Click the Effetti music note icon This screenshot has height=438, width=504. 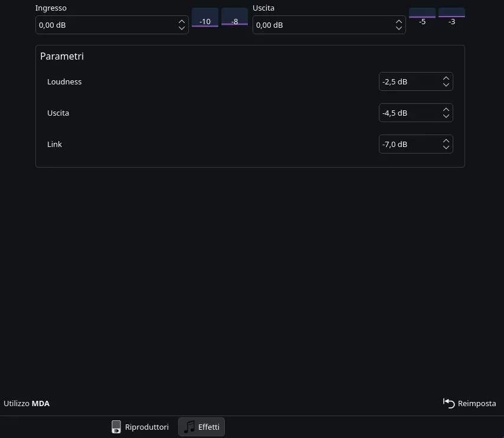(189, 427)
